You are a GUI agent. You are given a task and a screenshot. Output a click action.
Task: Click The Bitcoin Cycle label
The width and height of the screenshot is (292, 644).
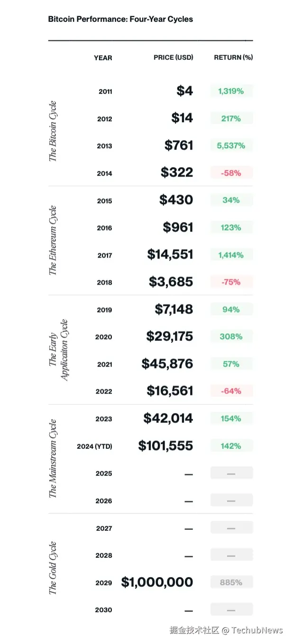pyautogui.click(x=53, y=131)
